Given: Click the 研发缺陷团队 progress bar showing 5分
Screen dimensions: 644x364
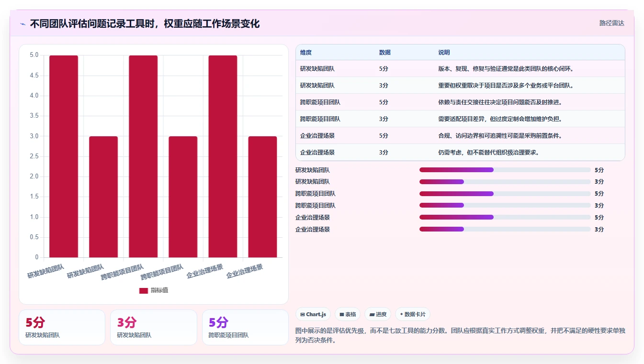Looking at the screenshot, I should tap(505, 170).
